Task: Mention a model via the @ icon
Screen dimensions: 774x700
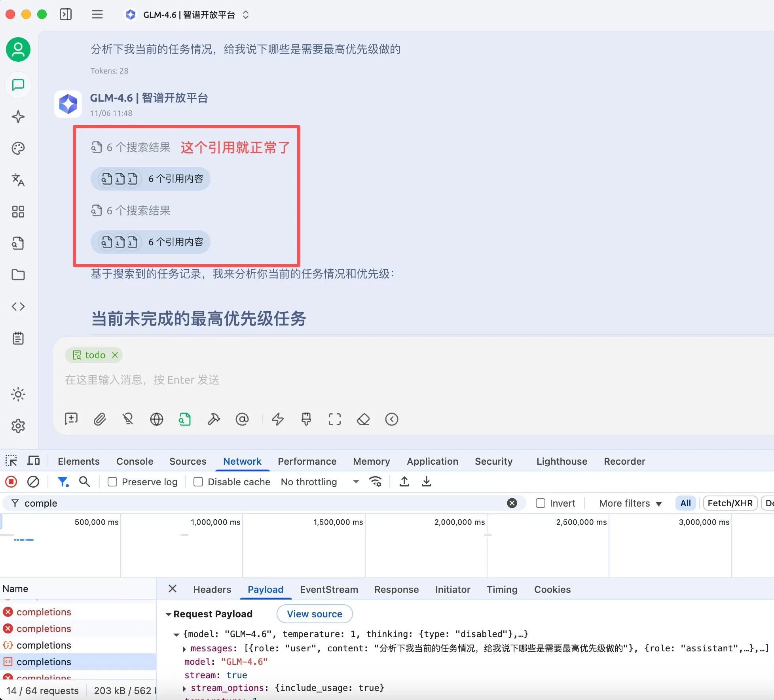Action: point(242,419)
